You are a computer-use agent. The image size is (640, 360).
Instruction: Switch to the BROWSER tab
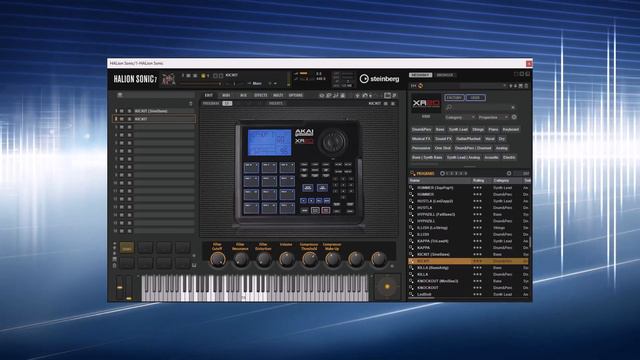444,75
